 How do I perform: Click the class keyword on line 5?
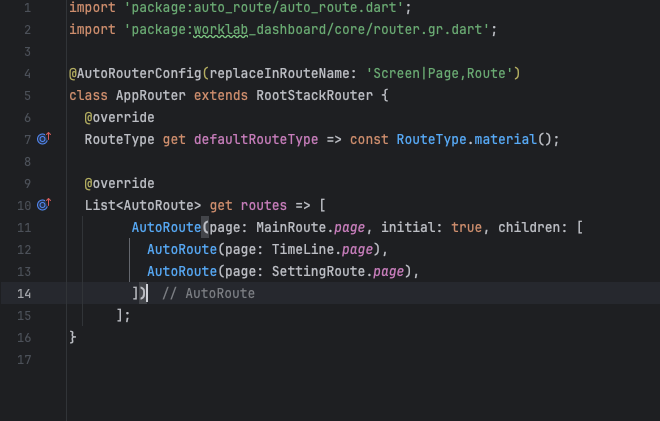click(x=88, y=96)
